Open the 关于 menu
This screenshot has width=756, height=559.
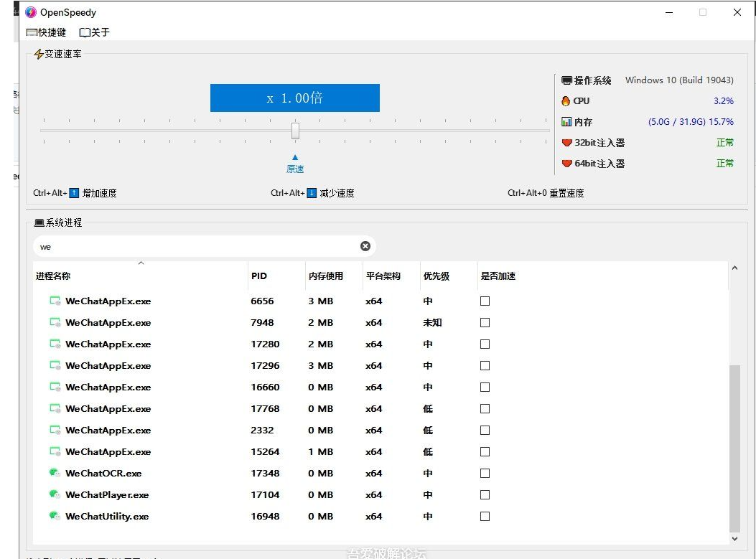point(94,32)
